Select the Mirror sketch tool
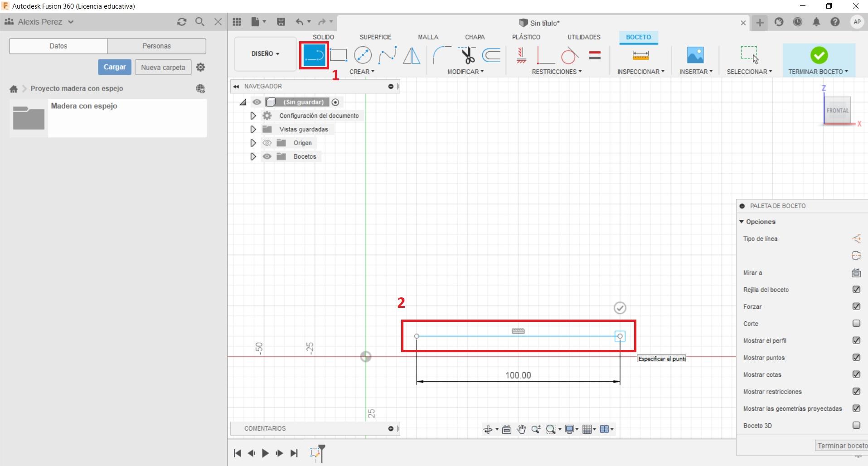 coord(412,55)
